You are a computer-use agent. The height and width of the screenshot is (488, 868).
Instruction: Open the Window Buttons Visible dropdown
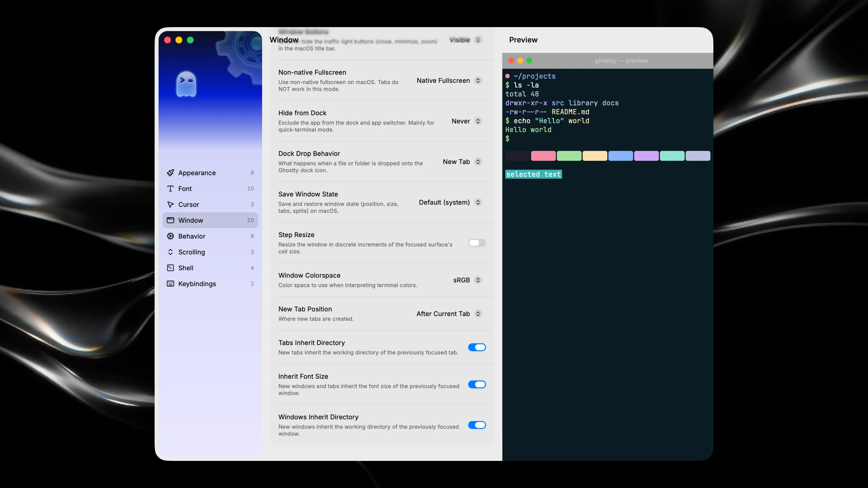[x=465, y=40]
